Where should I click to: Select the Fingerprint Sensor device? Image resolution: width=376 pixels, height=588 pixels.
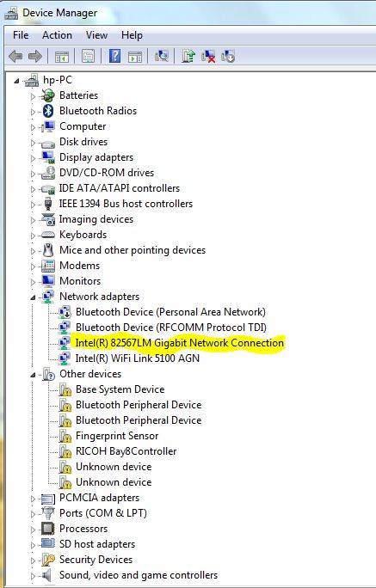coord(117,436)
